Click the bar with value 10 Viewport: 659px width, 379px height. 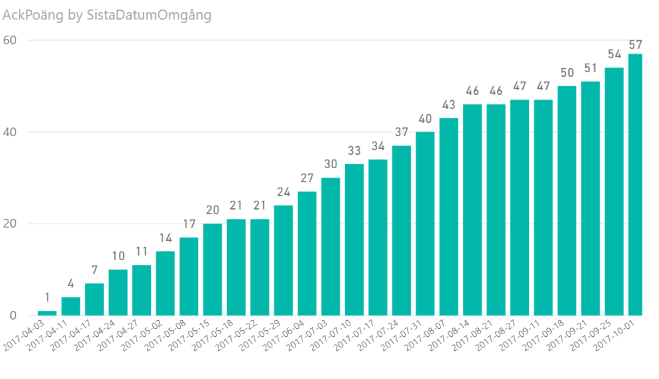(118, 292)
